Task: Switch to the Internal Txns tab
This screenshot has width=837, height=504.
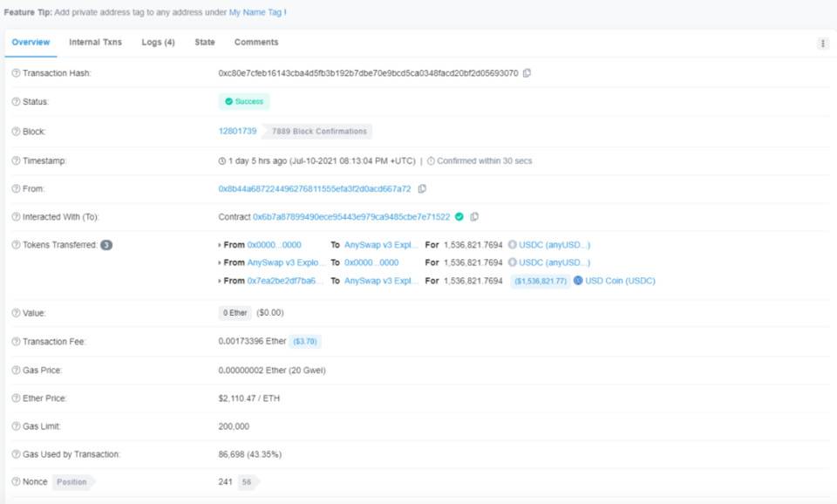Action: pos(95,42)
